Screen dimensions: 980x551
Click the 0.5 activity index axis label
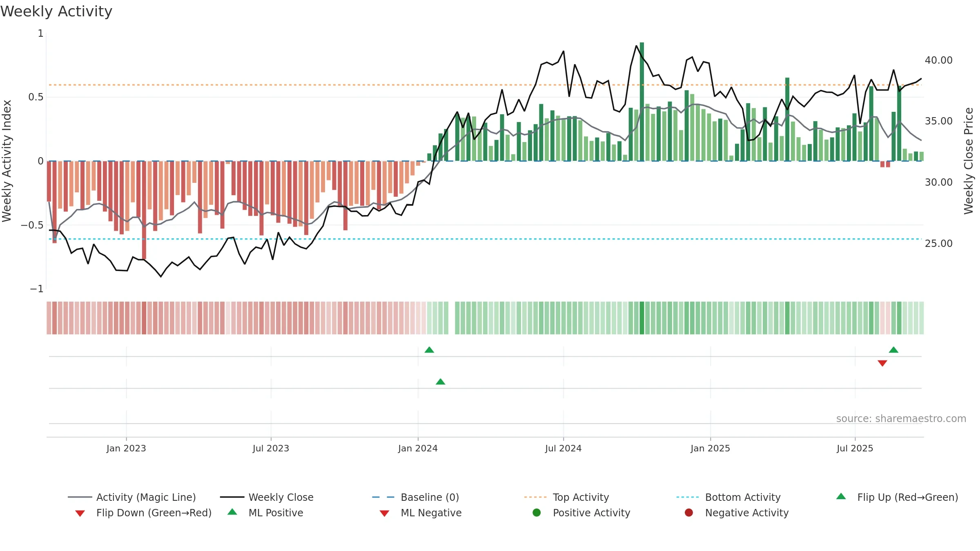click(x=36, y=97)
